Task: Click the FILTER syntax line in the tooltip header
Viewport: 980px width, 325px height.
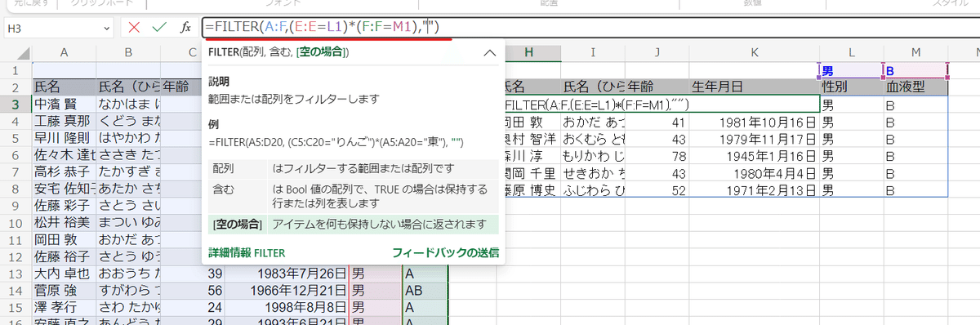Action: pos(278,52)
